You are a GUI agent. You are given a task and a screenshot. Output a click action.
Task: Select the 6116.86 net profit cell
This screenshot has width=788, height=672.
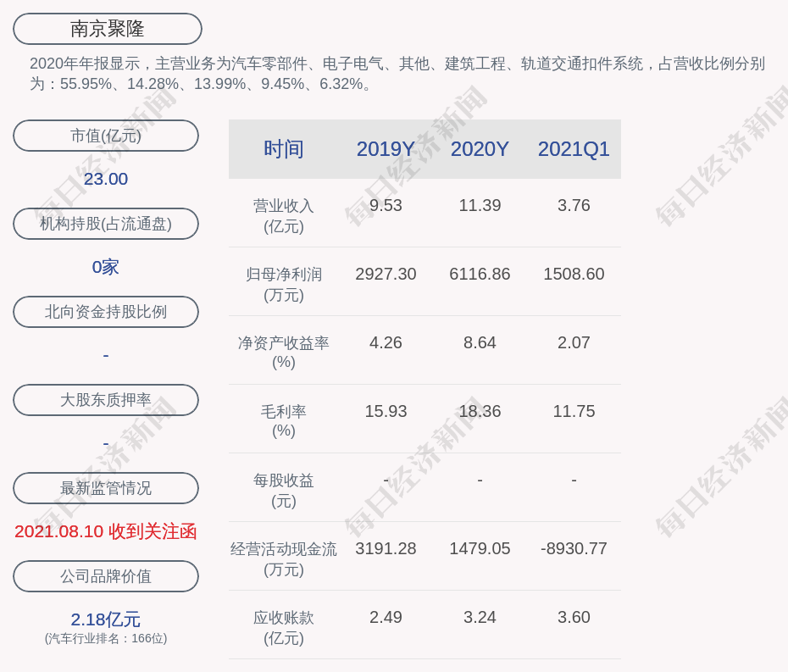[480, 274]
